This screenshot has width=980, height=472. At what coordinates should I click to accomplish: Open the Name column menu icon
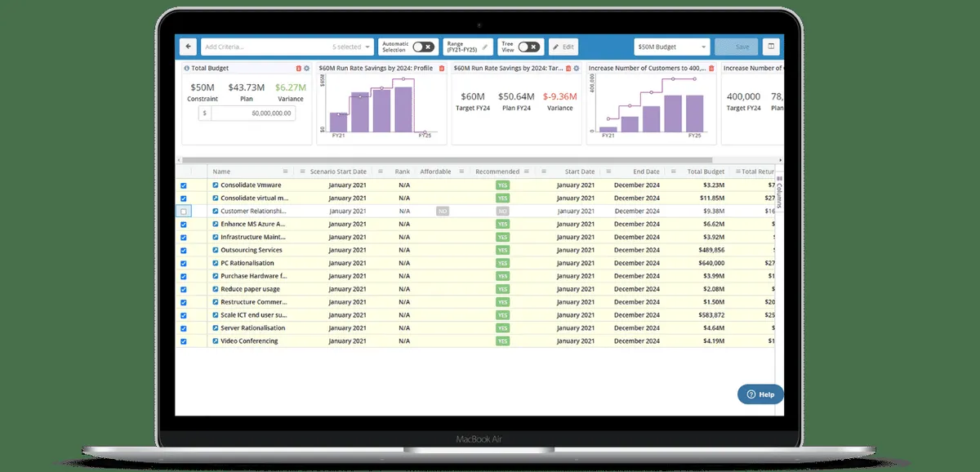[285, 171]
